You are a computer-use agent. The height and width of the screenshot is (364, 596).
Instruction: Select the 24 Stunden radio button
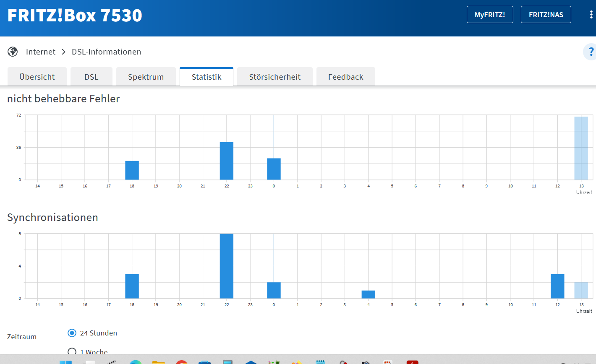[x=72, y=333]
